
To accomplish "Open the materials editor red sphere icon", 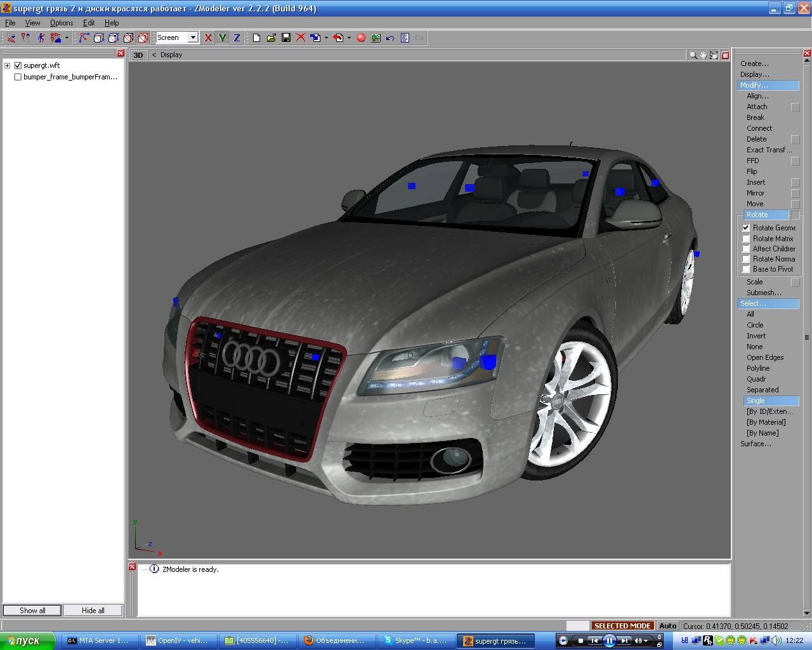I will (x=361, y=38).
